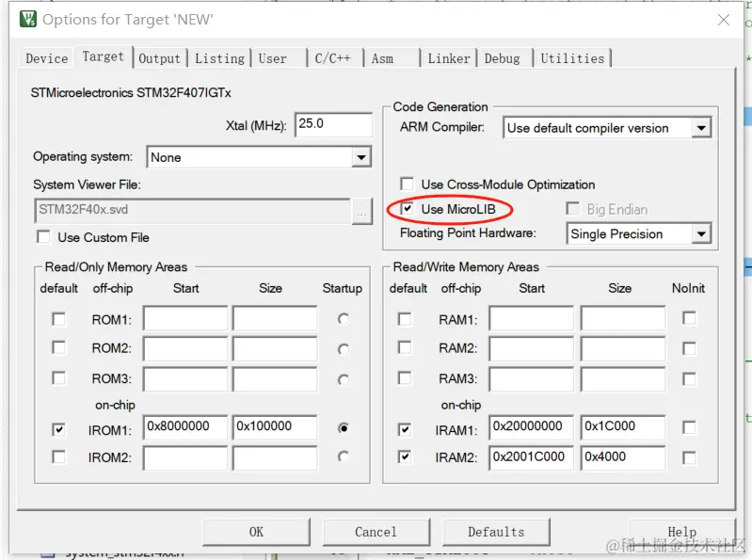
Task: Edit the IRAM1 Start address 0x20000000
Action: tap(532, 426)
